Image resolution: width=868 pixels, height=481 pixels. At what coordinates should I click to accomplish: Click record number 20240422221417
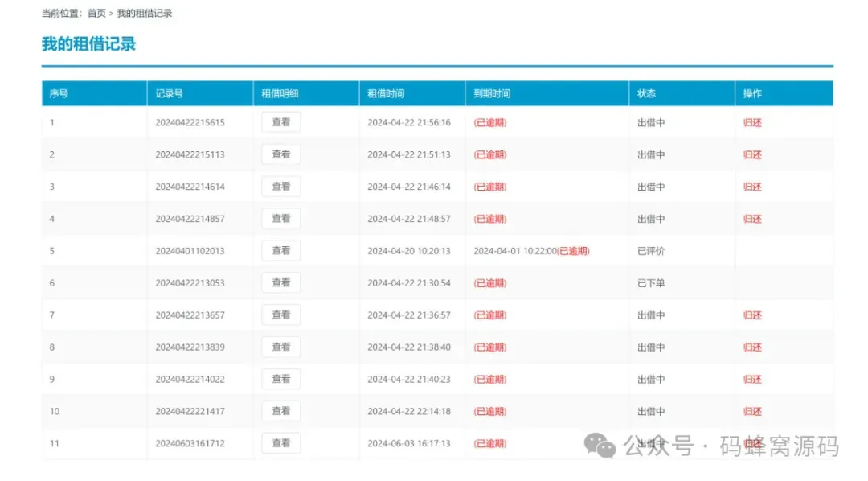190,412
